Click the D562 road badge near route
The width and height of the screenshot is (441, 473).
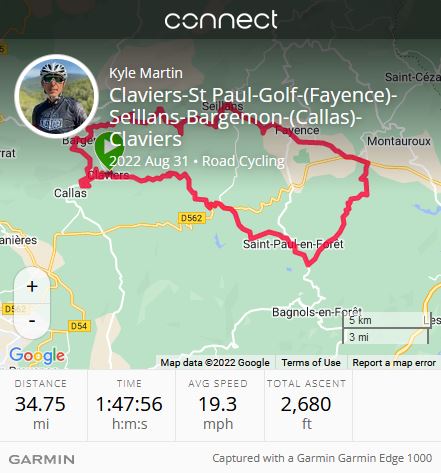[x=191, y=218]
